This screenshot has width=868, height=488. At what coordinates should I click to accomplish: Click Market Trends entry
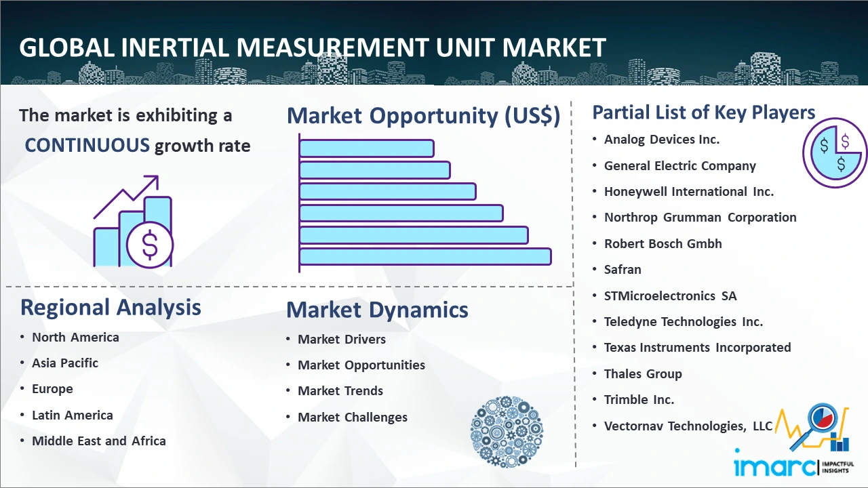tap(340, 391)
